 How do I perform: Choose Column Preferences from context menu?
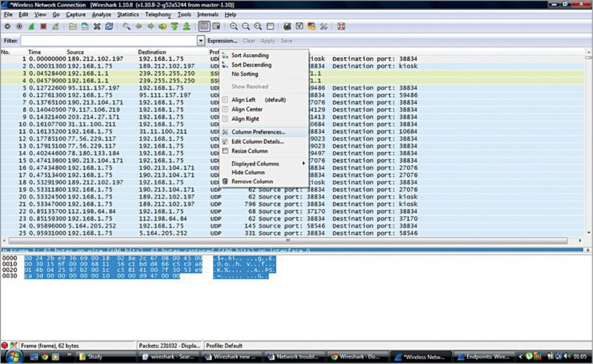tap(258, 132)
